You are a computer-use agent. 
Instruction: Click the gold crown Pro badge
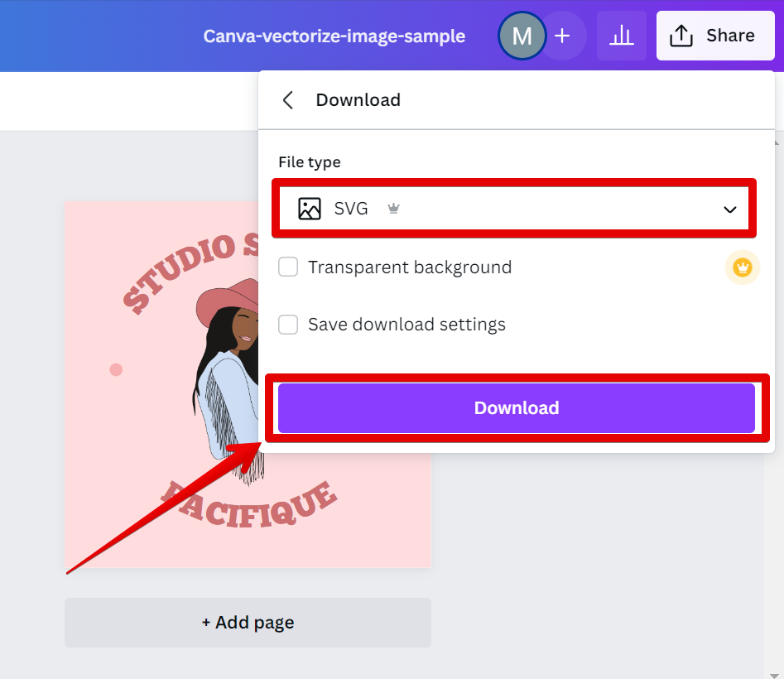(x=742, y=268)
